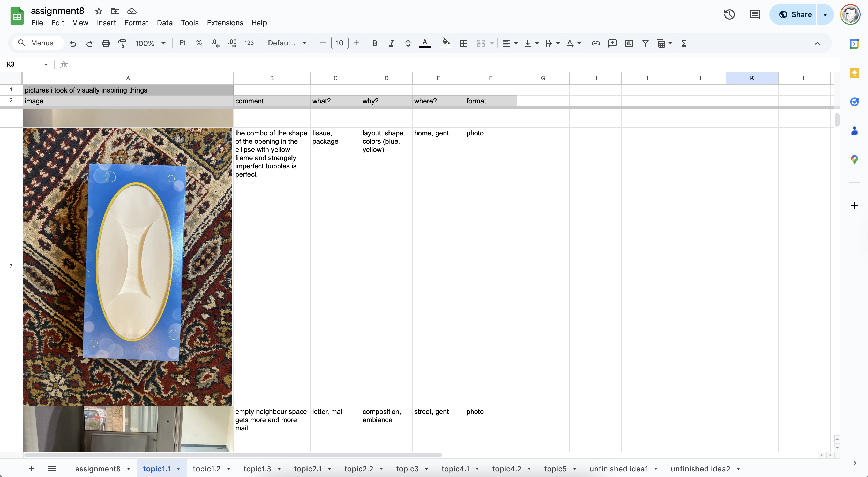
Task: Click the functions sigma icon
Action: point(683,43)
